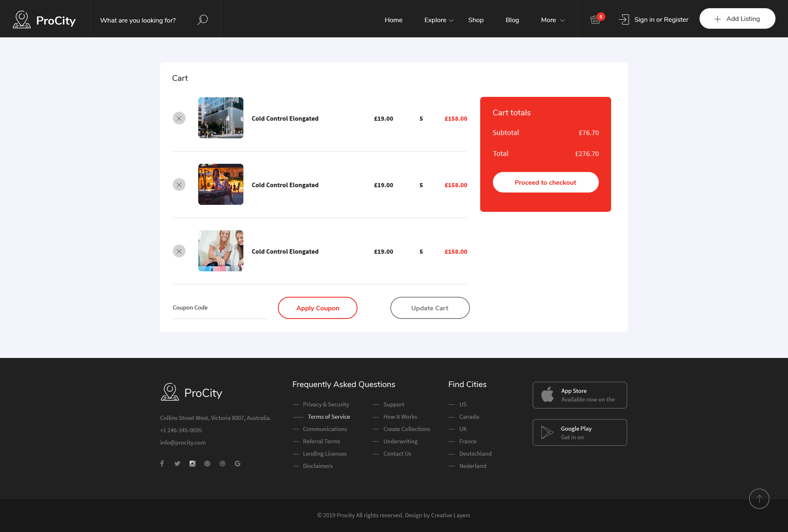Remove the second cart item

coord(179,185)
